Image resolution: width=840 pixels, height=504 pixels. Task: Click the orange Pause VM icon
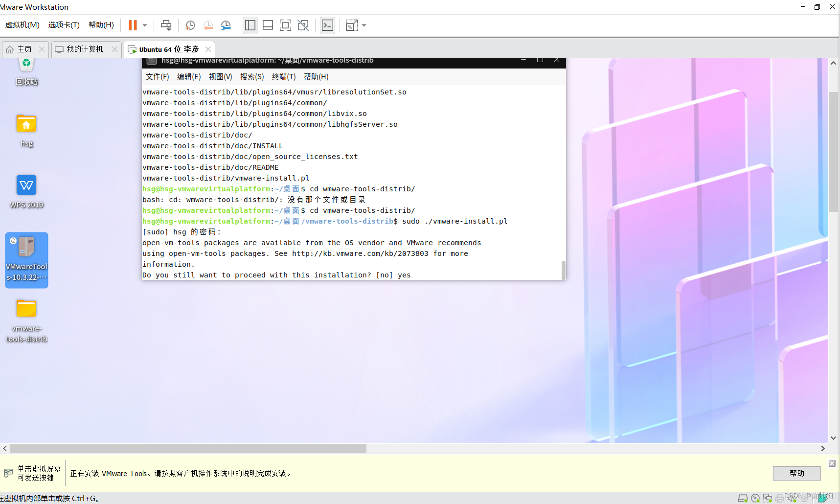click(133, 25)
